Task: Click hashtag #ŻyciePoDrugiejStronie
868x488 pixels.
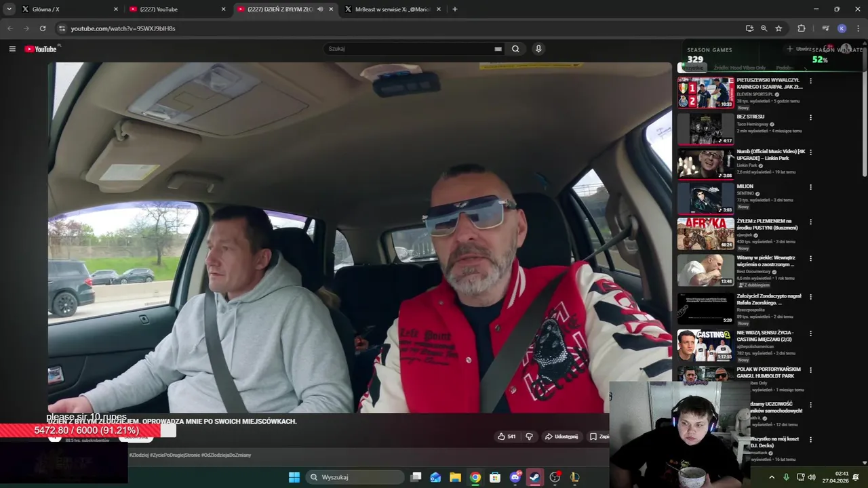Action: pyautogui.click(x=174, y=455)
